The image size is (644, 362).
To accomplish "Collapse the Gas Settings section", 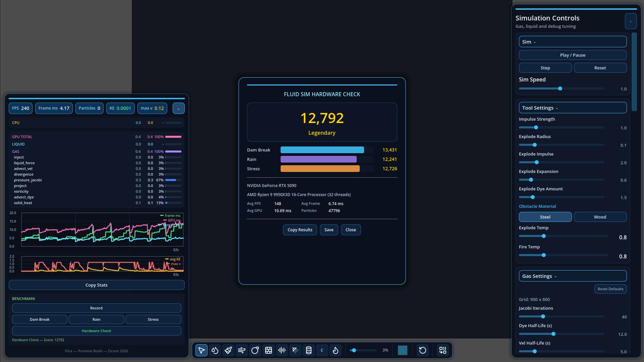I will click(573, 276).
